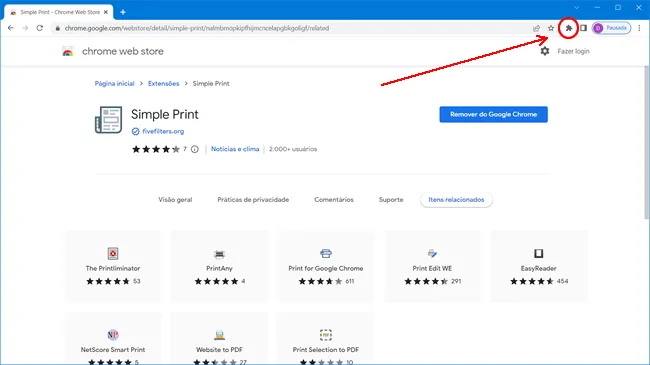Viewport: 650px width, 365px height.
Task: Open Print Selection to PDF icon
Action: 326,334
